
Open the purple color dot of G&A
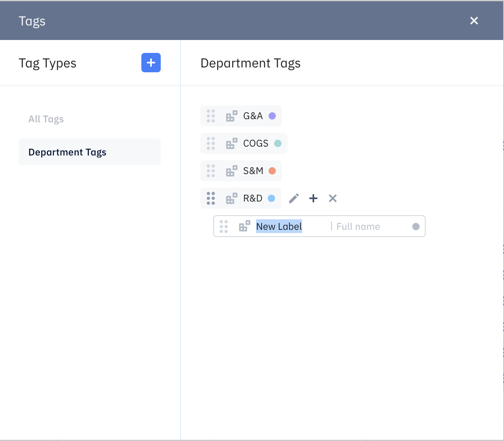click(272, 116)
